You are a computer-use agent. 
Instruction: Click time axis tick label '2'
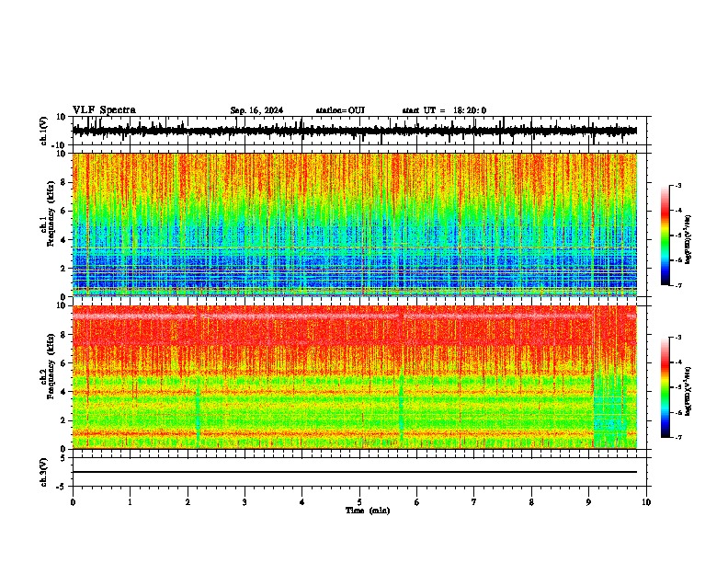(188, 502)
